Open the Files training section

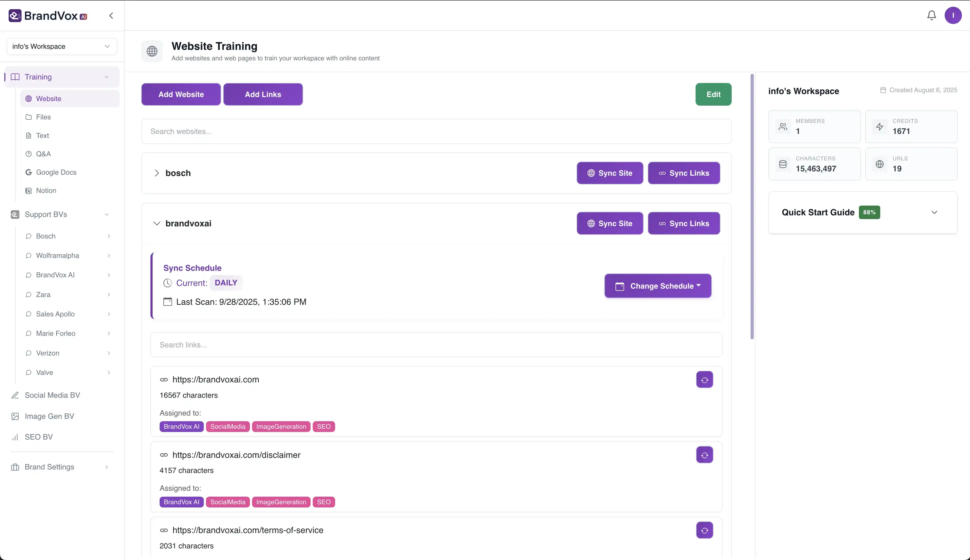click(43, 117)
